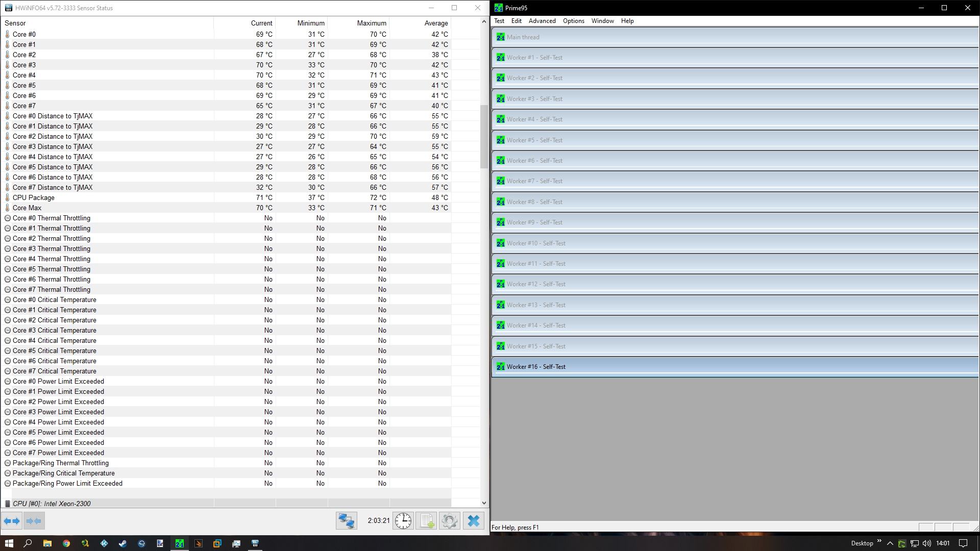Open Prime95 Advanced menu
The image size is (980, 551).
point(542,20)
